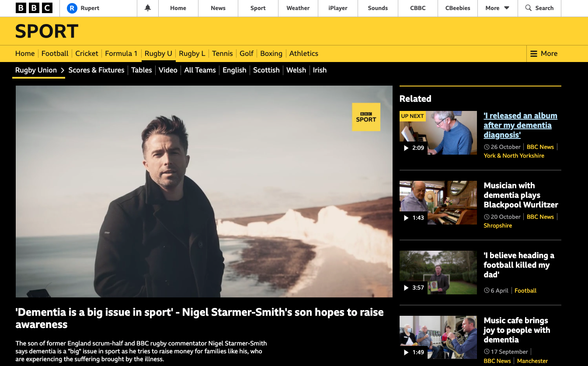This screenshot has width=588, height=366.
Task: Open the notifications bell
Action: 148,8
